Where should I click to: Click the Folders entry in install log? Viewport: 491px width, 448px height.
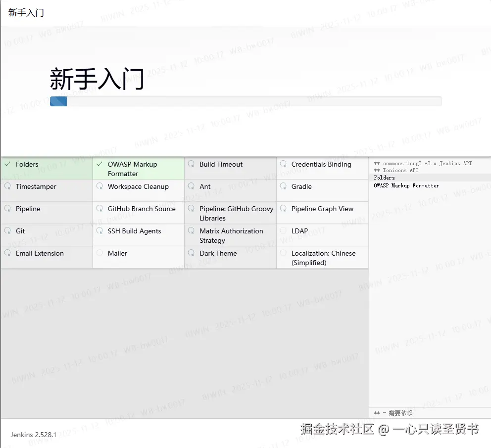click(384, 178)
